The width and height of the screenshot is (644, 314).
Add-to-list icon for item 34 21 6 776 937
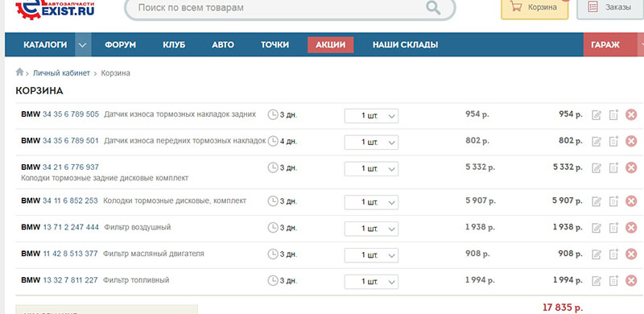(613, 167)
